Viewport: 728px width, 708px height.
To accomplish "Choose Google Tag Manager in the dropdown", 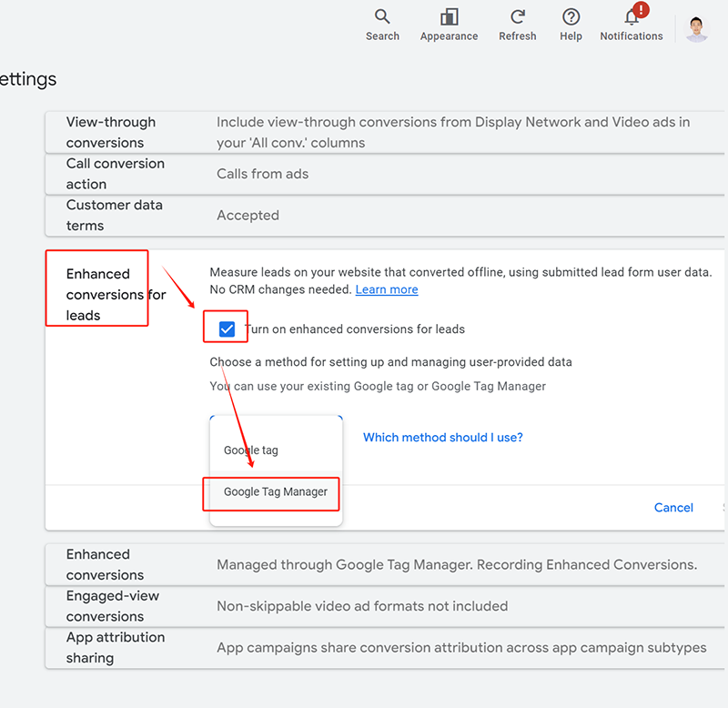I will (276, 492).
